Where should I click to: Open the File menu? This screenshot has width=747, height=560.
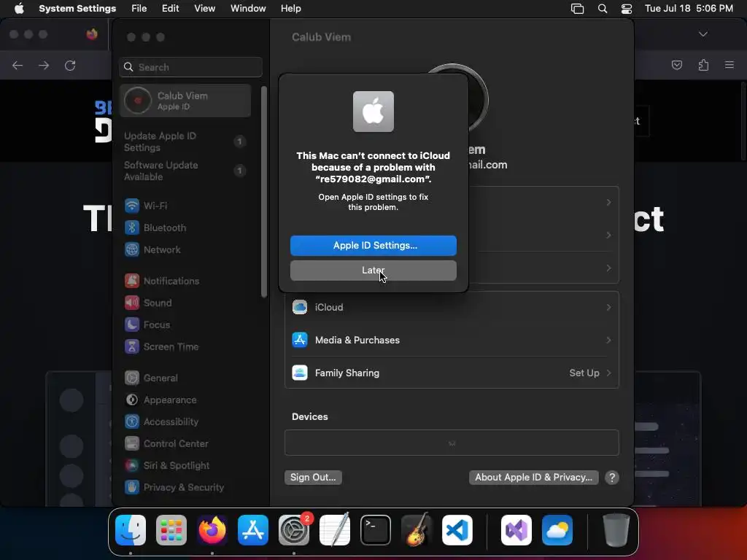point(139,9)
